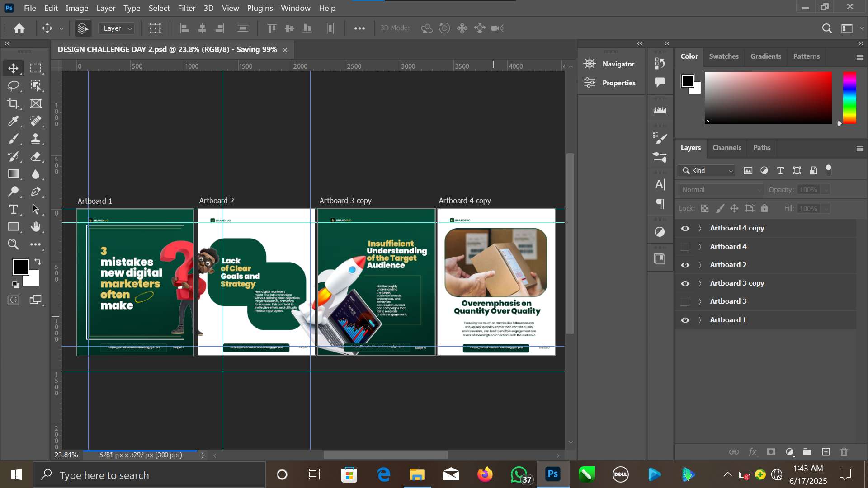Open the Auto-Select Layer dropdown
Viewport: 868px width, 488px height.
(117, 28)
